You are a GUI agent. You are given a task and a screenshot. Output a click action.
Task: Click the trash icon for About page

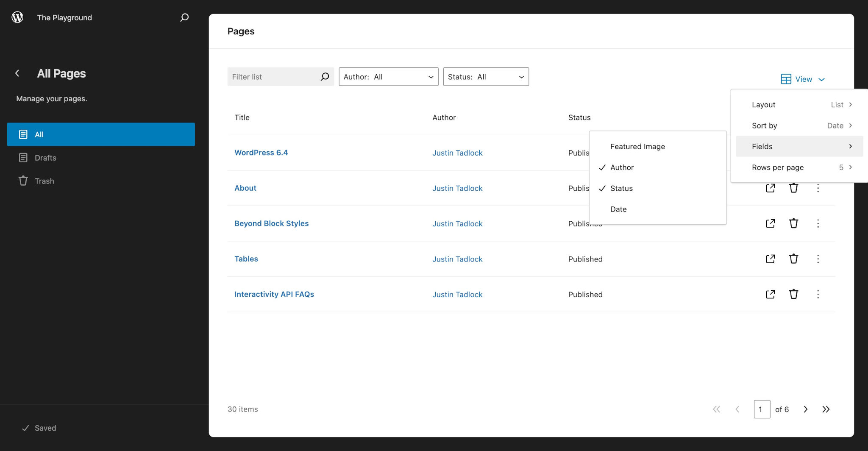(x=793, y=188)
